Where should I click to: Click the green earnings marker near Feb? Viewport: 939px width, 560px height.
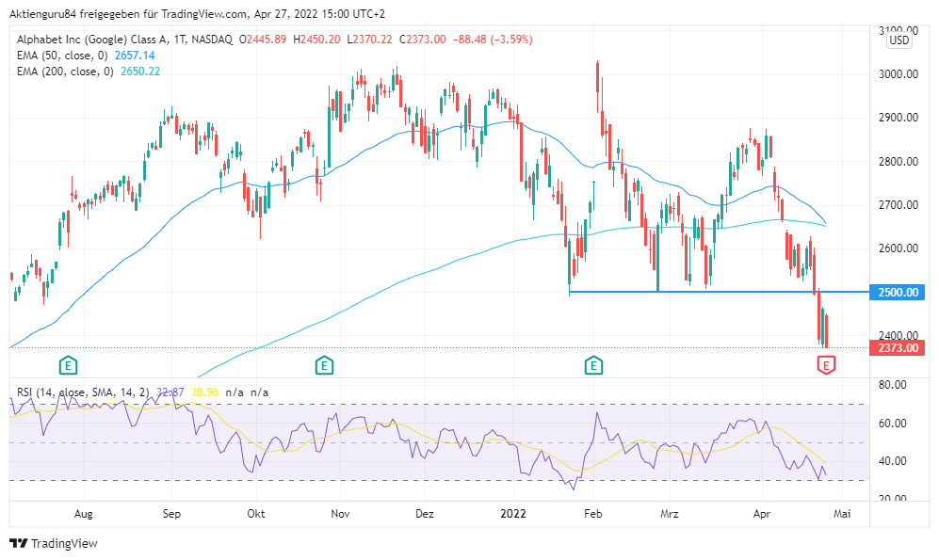[x=593, y=364]
